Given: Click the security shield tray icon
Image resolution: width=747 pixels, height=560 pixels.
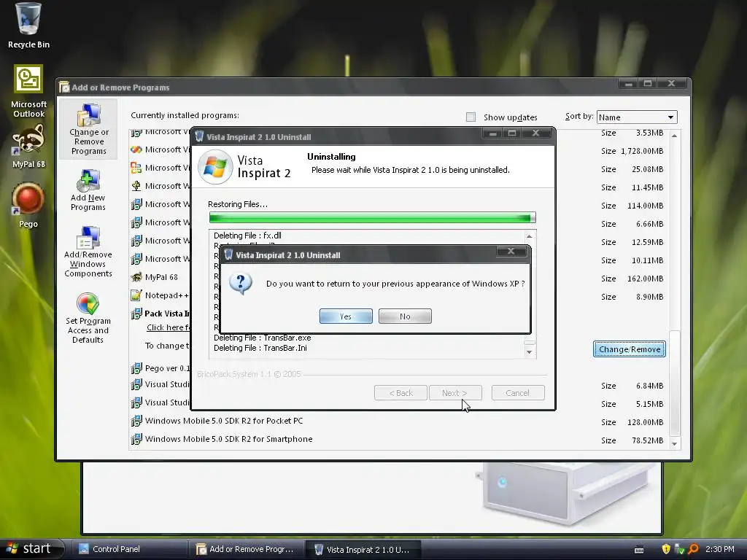Looking at the screenshot, I should coord(666,549).
